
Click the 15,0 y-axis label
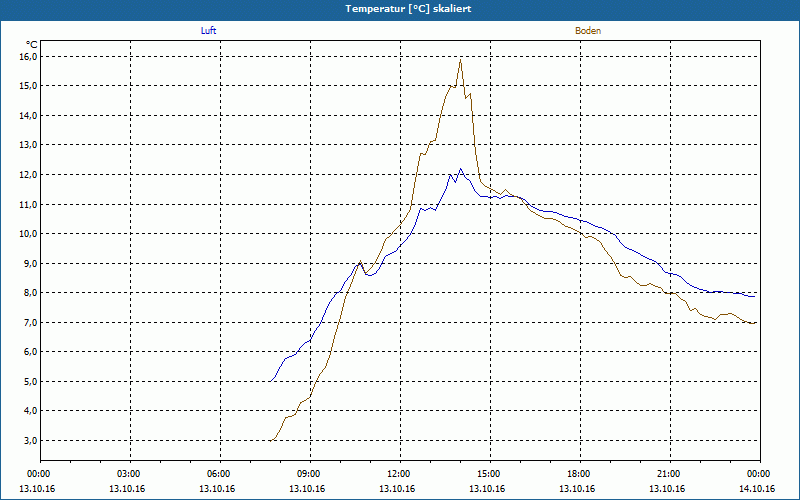coord(29,86)
